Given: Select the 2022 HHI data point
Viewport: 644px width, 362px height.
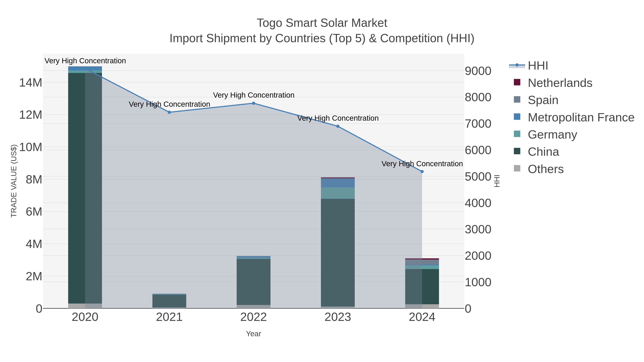Looking at the screenshot, I should pos(253,103).
